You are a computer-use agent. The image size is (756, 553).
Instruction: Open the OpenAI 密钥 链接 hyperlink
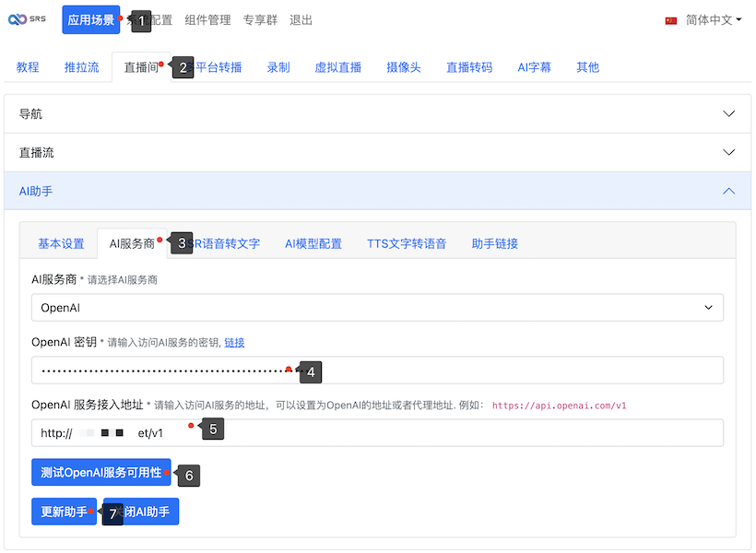[x=234, y=343]
